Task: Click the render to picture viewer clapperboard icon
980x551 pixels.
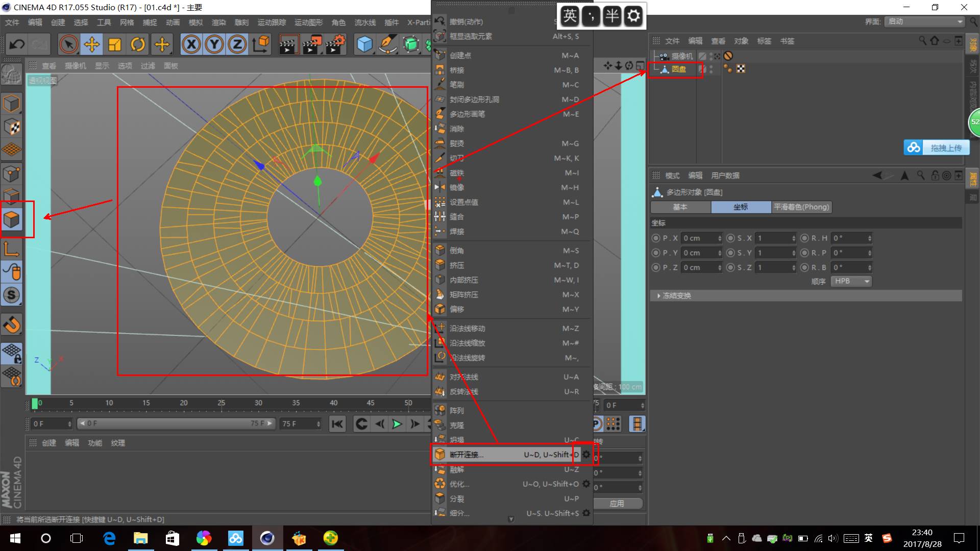Action: 311,44
